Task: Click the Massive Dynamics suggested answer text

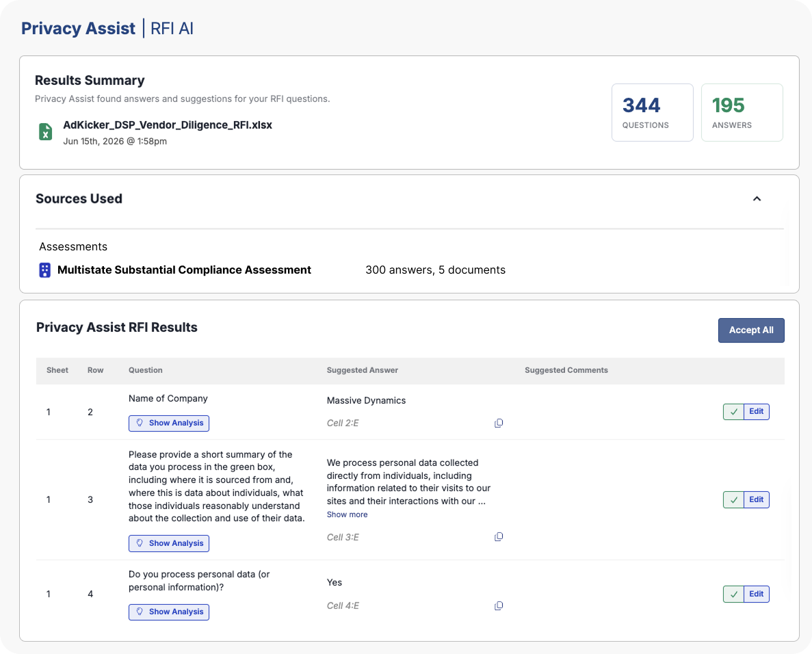Action: coord(366,400)
